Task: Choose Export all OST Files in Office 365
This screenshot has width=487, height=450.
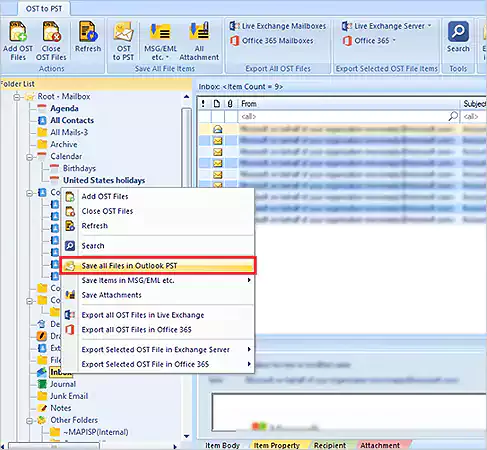Action: click(157, 330)
